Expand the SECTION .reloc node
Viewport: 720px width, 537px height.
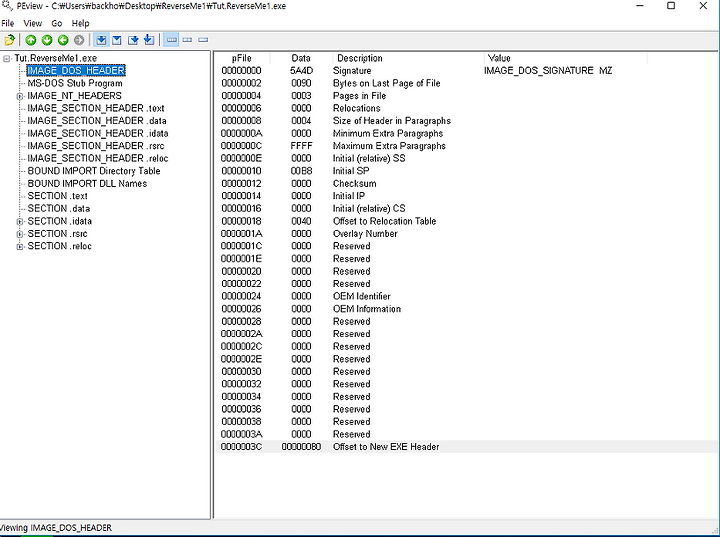pos(20,246)
